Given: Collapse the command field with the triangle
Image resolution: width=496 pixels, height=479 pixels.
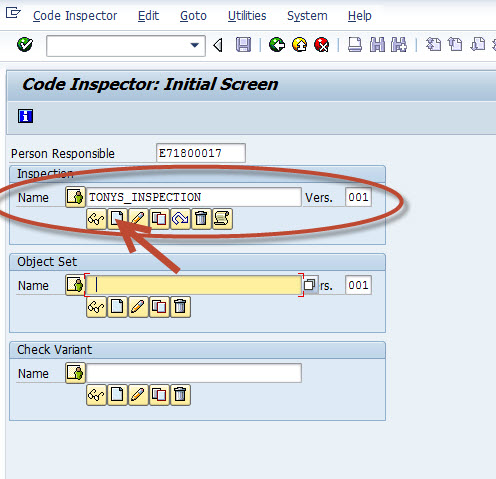Looking at the screenshot, I should coord(218,45).
